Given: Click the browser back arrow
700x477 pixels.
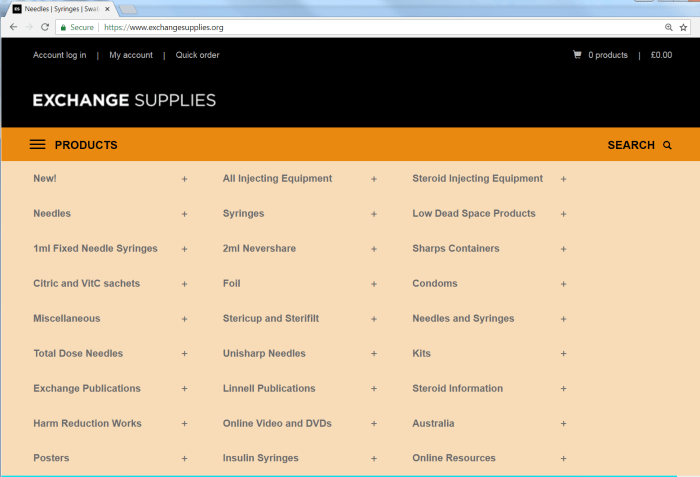Looking at the screenshot, I should point(13,27).
